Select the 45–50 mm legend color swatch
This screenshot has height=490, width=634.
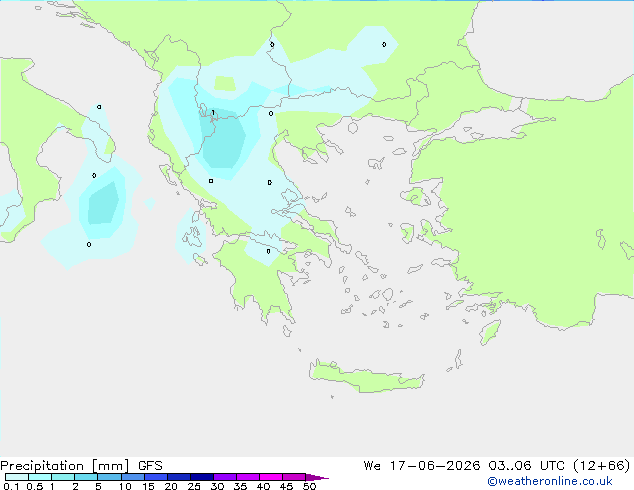[294, 477]
